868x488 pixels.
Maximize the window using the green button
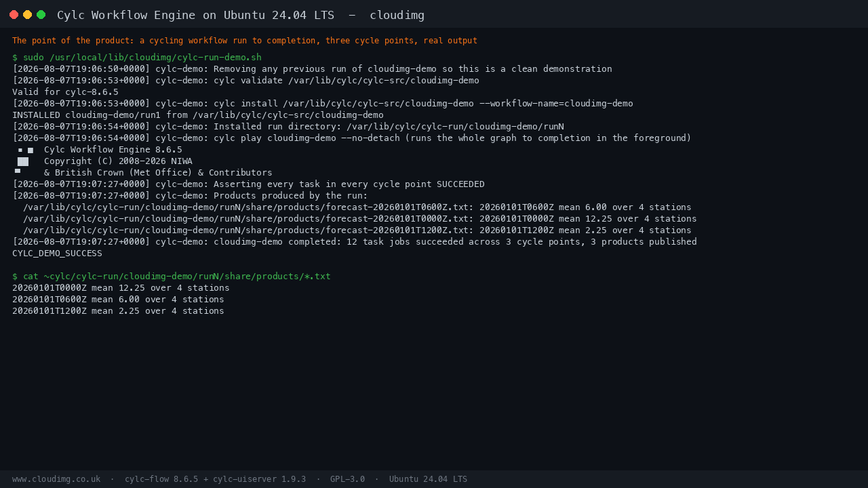pos(41,14)
